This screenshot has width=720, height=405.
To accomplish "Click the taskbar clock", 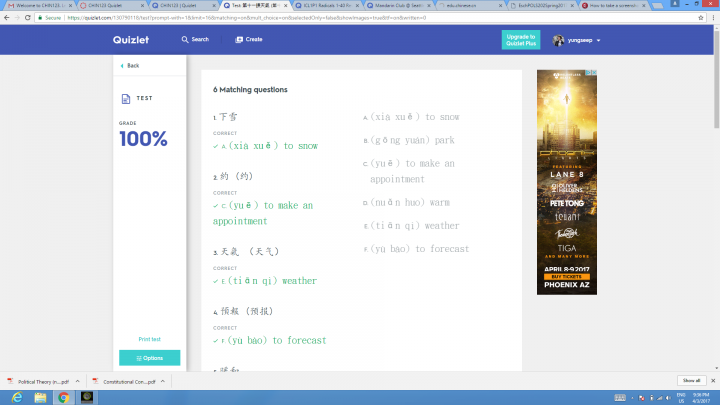I will click(701, 398).
